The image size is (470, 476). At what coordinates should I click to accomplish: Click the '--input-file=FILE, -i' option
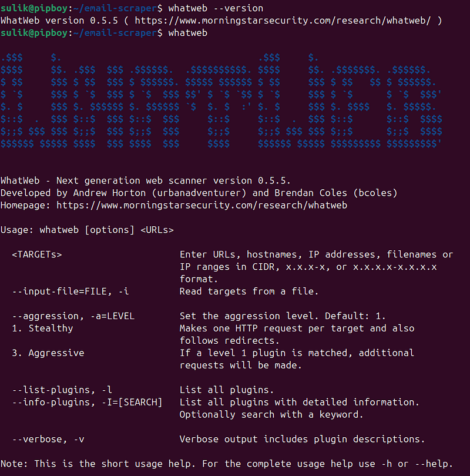70,291
